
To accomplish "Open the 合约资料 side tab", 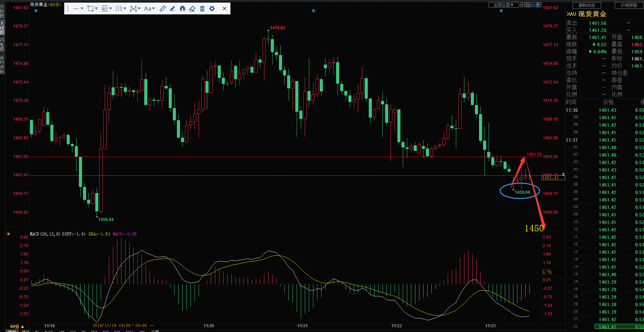I will pos(2,65).
